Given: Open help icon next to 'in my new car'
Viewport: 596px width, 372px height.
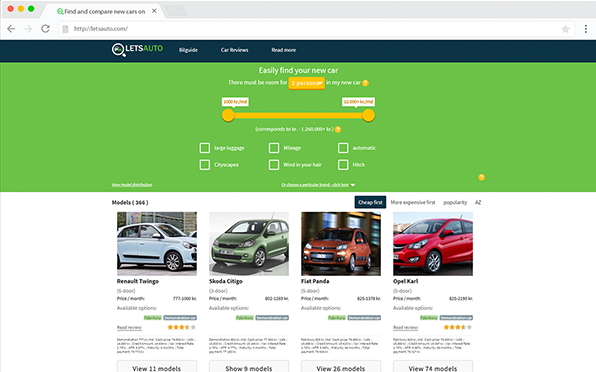Looking at the screenshot, I should tap(365, 83).
